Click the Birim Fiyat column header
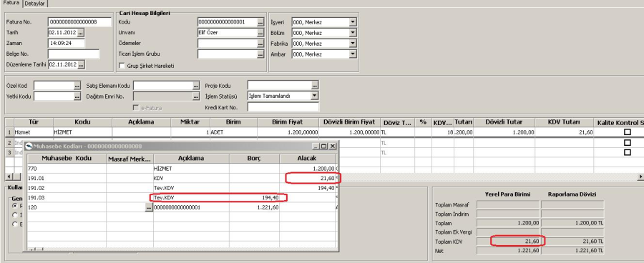The image size is (644, 263). tap(288, 122)
